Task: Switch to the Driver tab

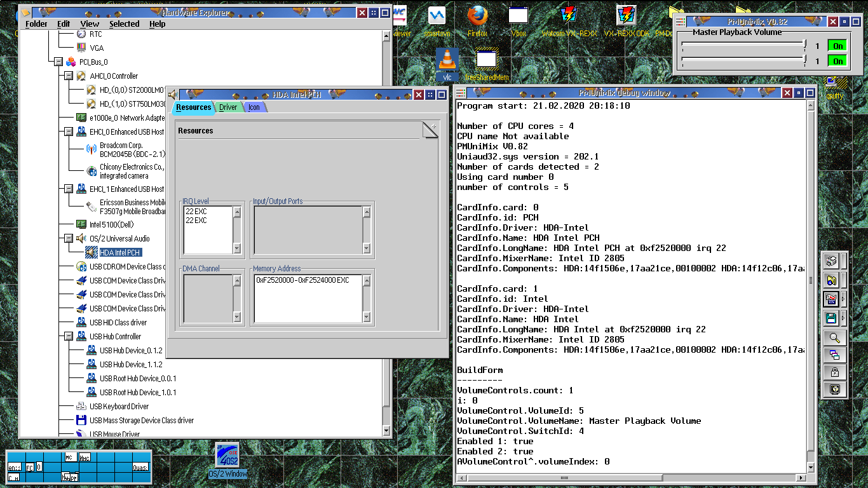Action: (228, 107)
